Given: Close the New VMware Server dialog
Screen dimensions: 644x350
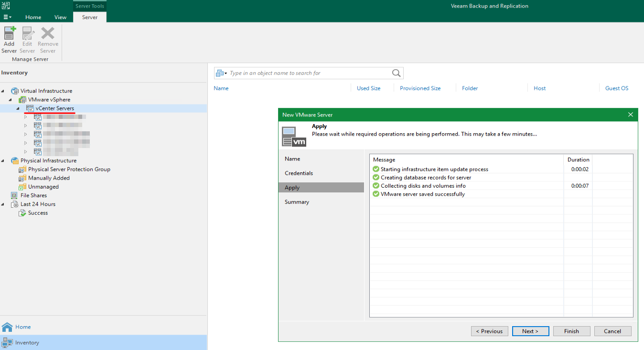Looking at the screenshot, I should (631, 115).
